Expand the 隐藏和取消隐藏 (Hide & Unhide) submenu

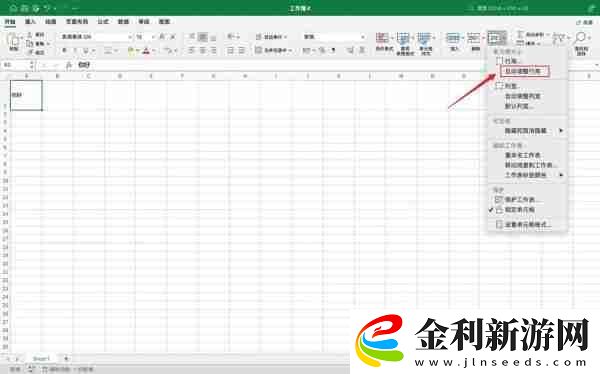527,131
